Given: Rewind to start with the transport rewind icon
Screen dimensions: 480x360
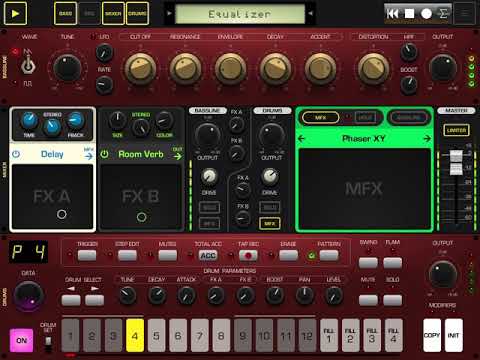Looking at the screenshot, I should 392,14.
